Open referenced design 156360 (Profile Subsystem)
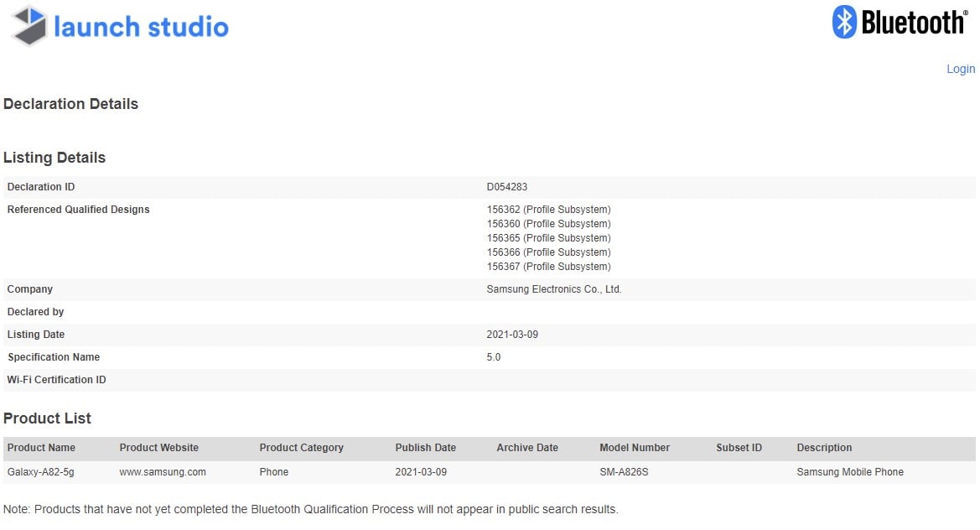 point(548,224)
